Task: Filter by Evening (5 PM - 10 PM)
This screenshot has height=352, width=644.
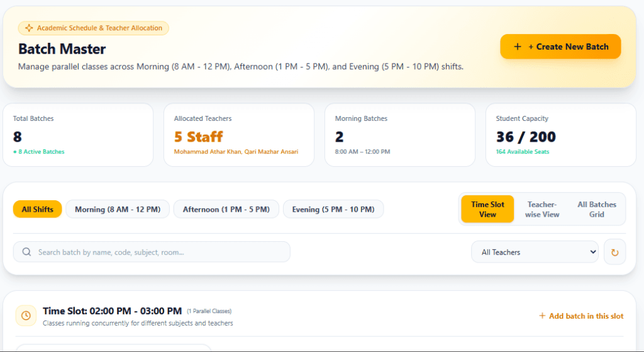Action: (333, 209)
